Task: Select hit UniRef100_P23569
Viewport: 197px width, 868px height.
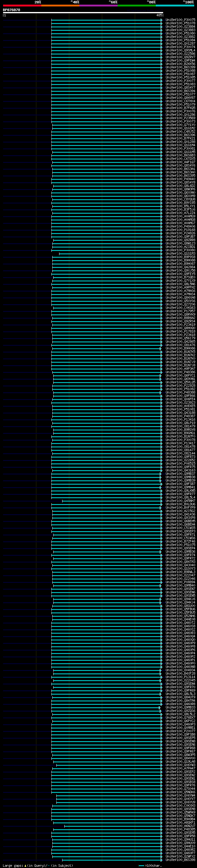Action: pos(180,118)
